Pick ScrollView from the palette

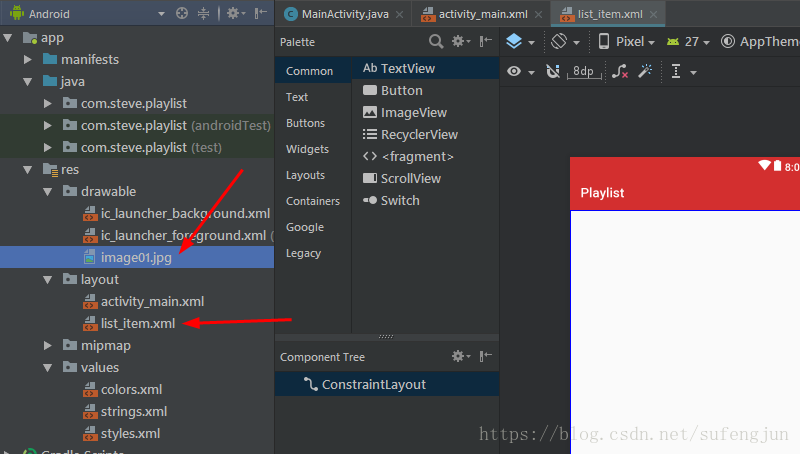426,178
